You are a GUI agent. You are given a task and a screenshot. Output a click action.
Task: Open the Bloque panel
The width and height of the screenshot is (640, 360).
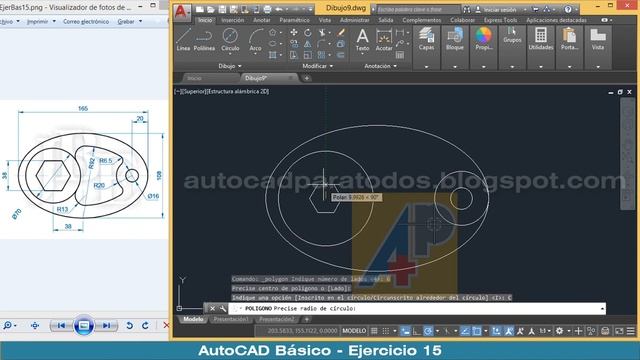coord(455,39)
